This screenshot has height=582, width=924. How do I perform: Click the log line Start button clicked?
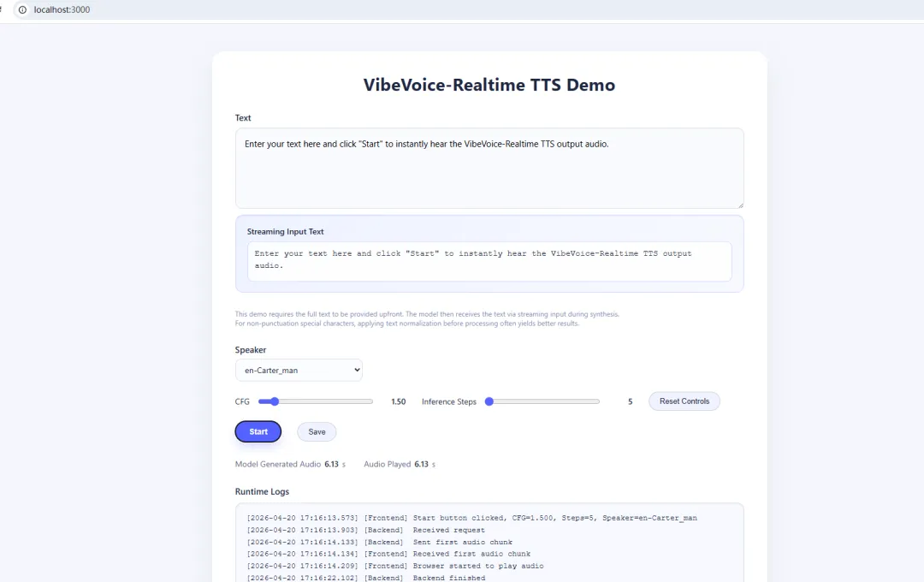tap(471, 518)
